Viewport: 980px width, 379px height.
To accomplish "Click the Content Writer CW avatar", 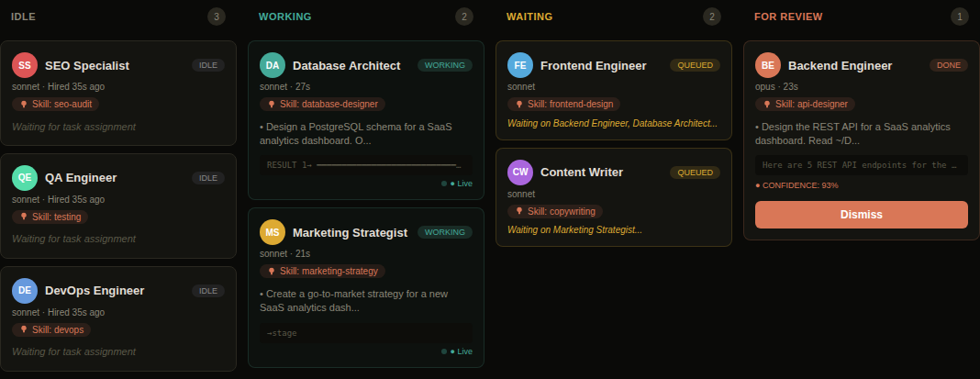I will tap(520, 172).
